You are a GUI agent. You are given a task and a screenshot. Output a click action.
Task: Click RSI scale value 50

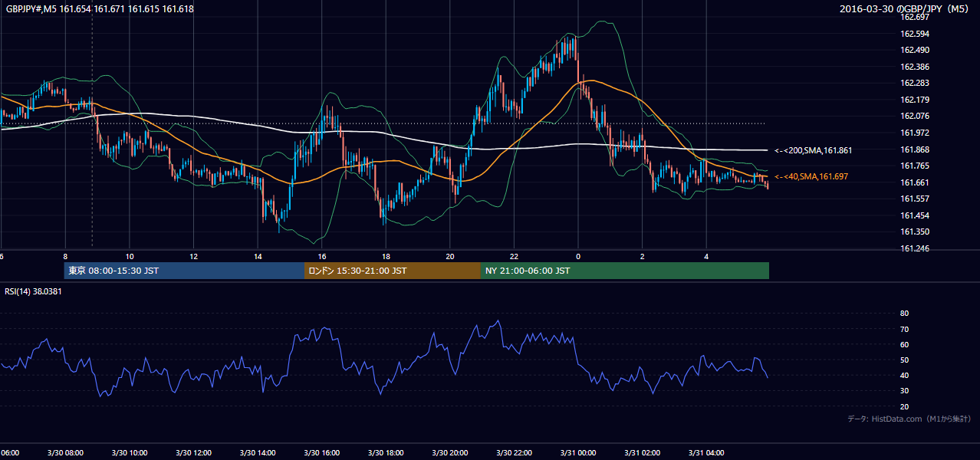(x=904, y=360)
